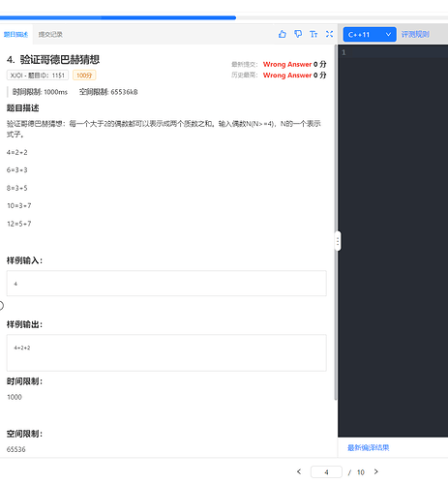Click the panel splitter handle

338,241
